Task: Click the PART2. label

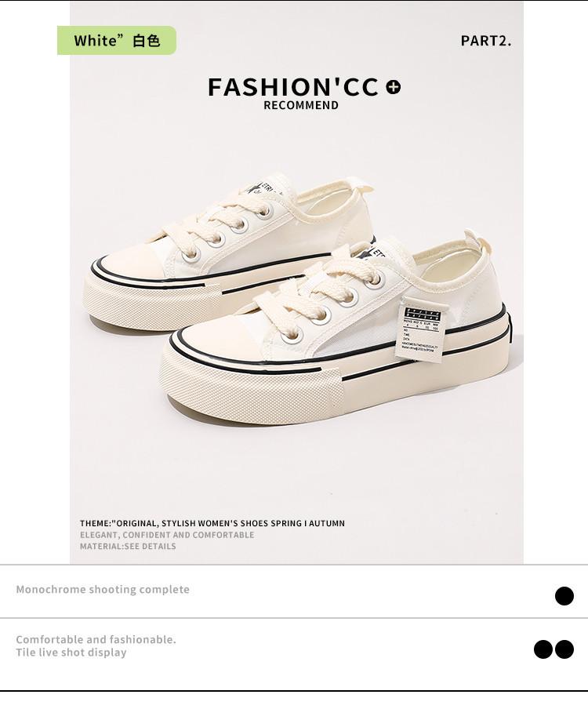Action: 486,41
